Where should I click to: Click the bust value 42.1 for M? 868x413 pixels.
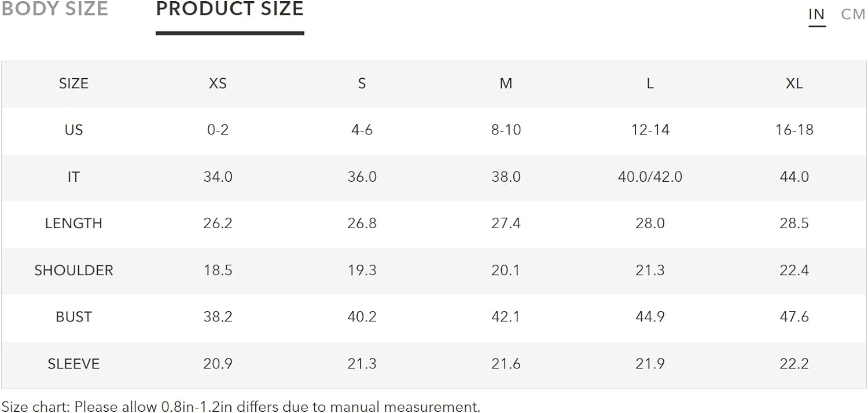click(x=506, y=317)
